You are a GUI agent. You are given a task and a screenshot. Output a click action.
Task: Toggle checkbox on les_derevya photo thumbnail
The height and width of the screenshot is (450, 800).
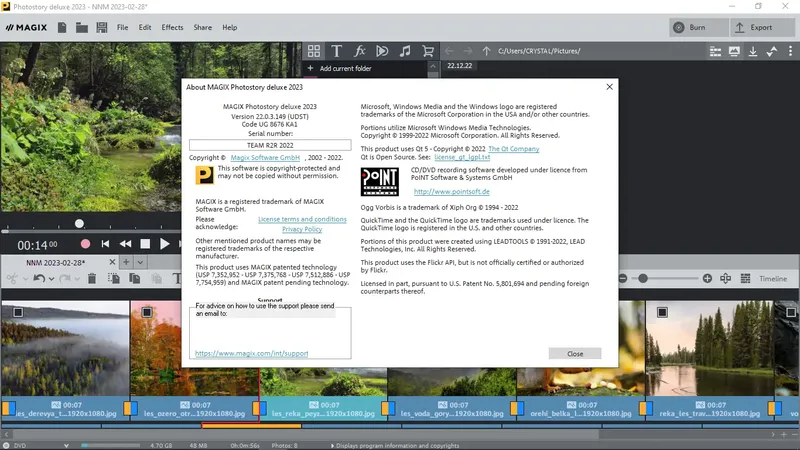(18, 312)
